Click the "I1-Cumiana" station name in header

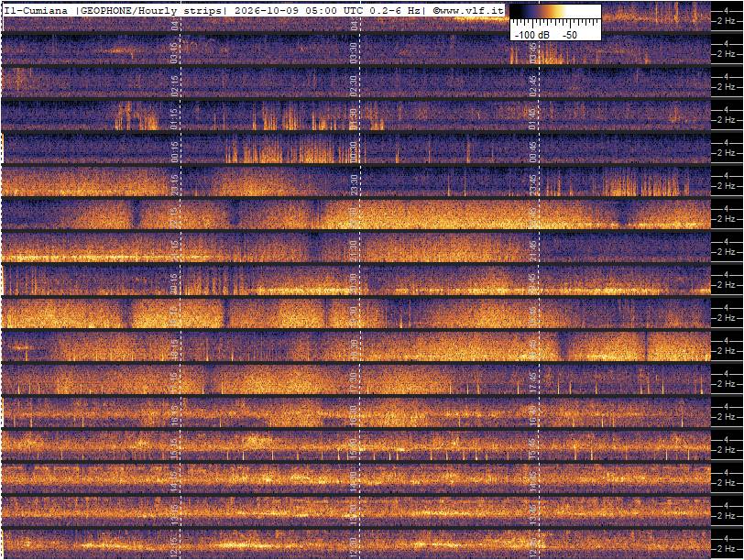tap(36, 10)
